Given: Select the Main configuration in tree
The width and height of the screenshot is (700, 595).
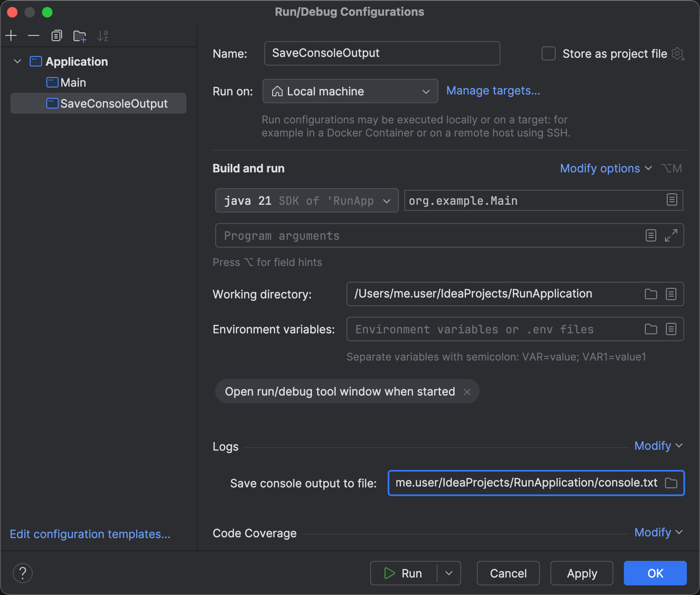Looking at the screenshot, I should coord(73,83).
